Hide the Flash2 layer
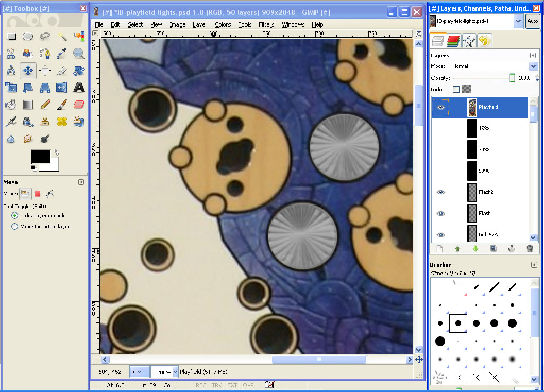This screenshot has height=392, width=544. [x=440, y=192]
